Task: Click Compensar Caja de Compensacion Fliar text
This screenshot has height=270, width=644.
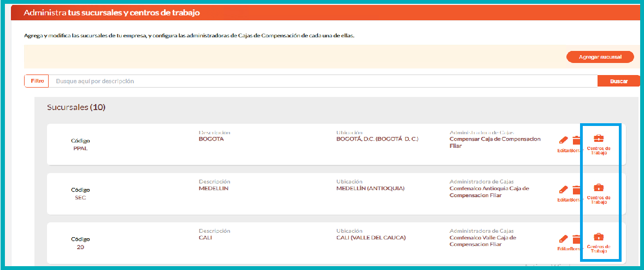Action: click(495, 142)
